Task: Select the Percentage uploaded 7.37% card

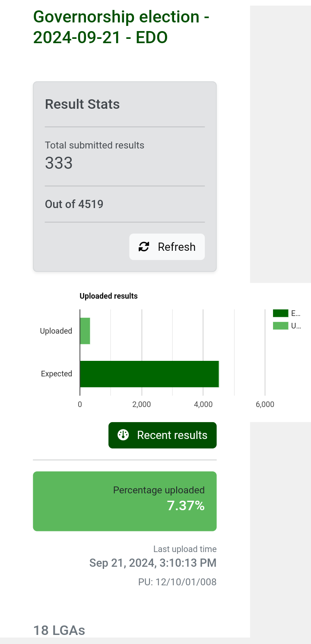Action: pos(125,501)
